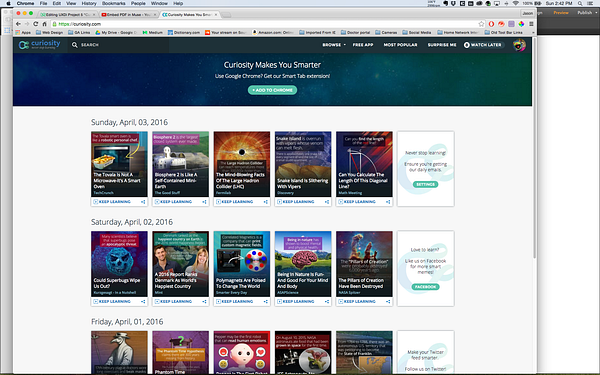Click the Facebook button in promo card
The image size is (600, 375).
(426, 287)
